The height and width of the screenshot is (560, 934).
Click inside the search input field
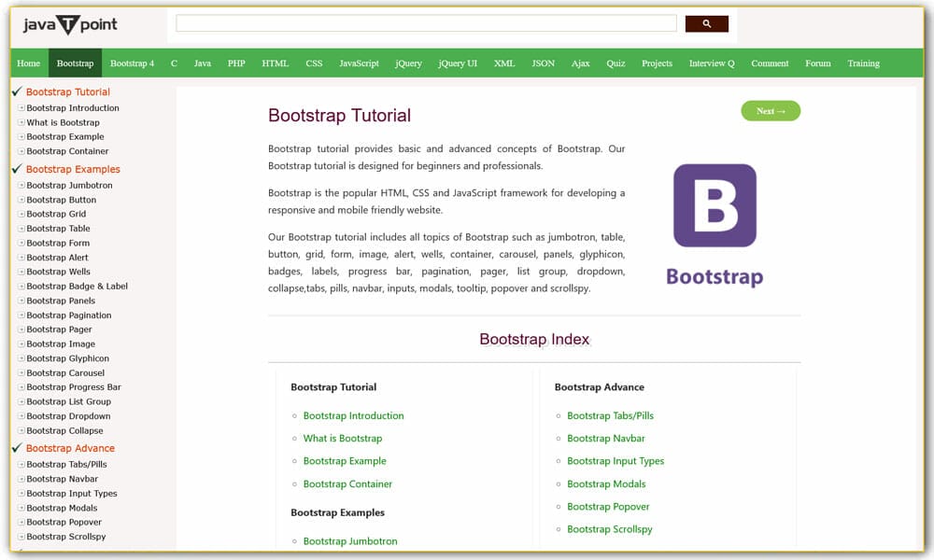tap(425, 22)
